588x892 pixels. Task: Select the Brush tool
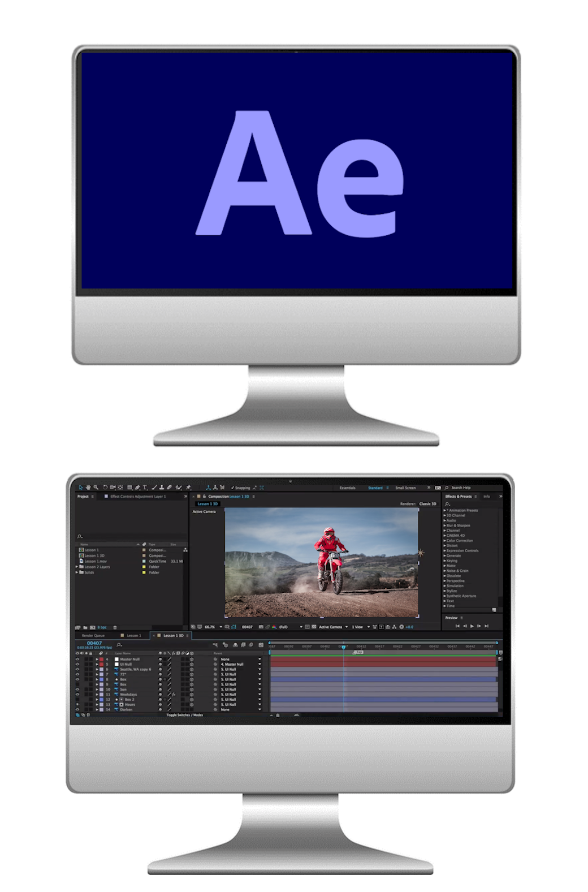(x=154, y=488)
